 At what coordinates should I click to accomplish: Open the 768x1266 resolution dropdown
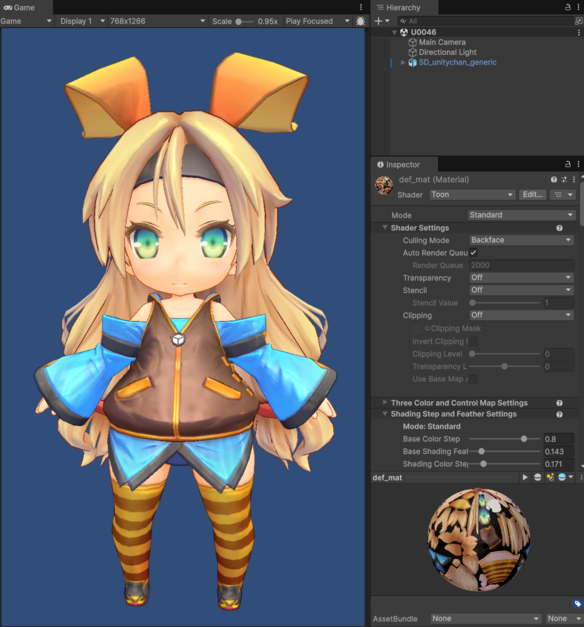tap(158, 21)
